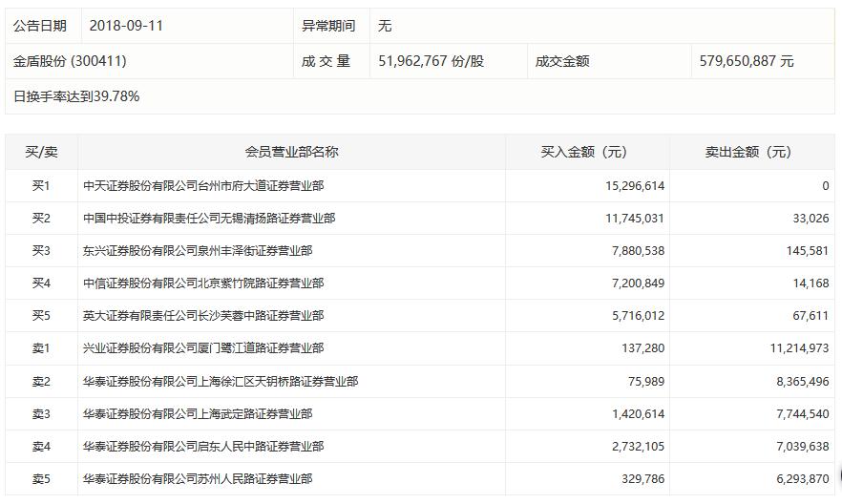This screenshot has width=842, height=504.
Task: Click buy amount 5,716,012
Action: (x=638, y=316)
